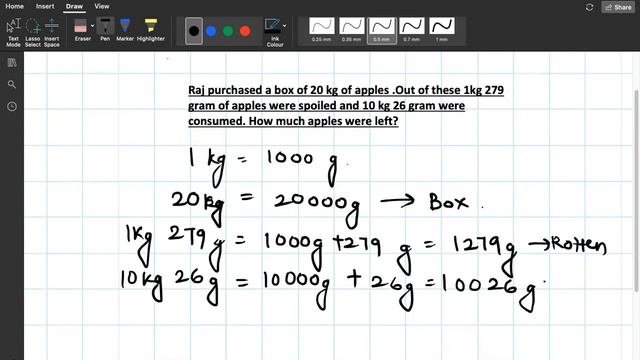Pick the red ink colour

(x=245, y=31)
